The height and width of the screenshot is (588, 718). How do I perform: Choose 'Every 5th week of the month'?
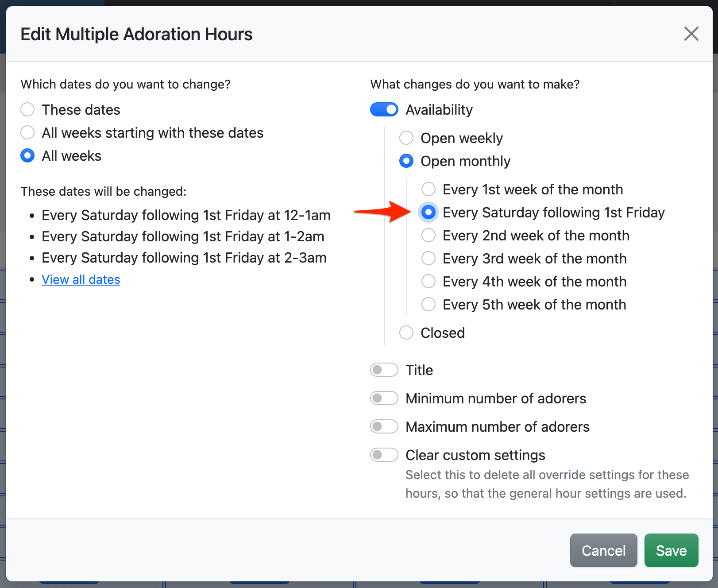pos(428,305)
